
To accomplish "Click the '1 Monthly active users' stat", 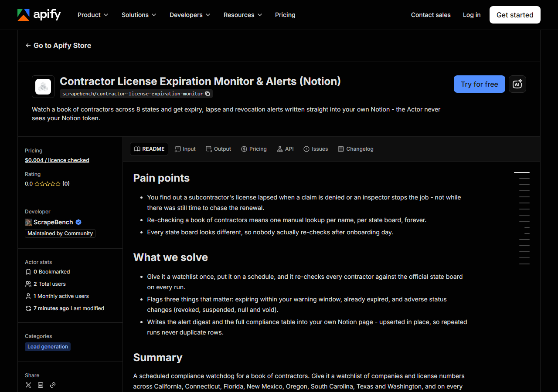I will pyautogui.click(x=61, y=296).
